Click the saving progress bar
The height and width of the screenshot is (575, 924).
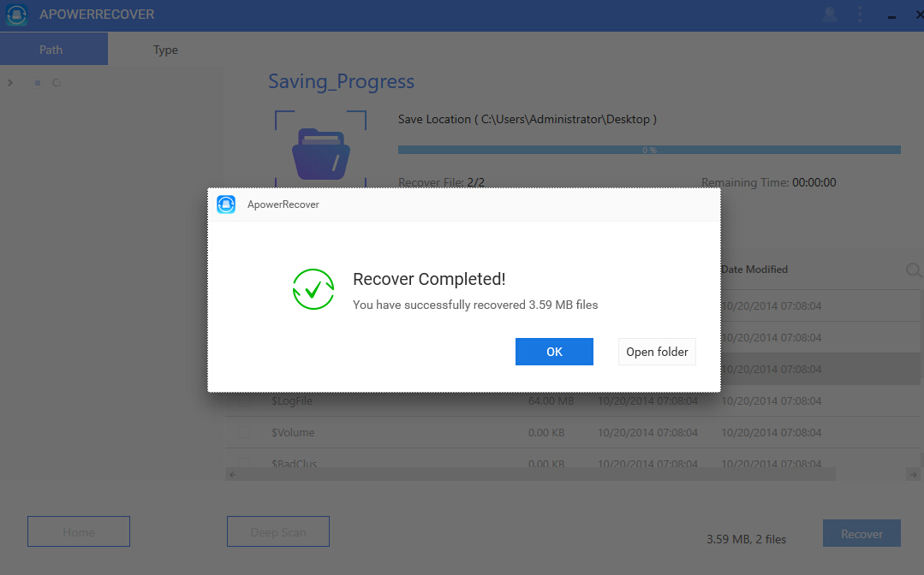coord(649,150)
